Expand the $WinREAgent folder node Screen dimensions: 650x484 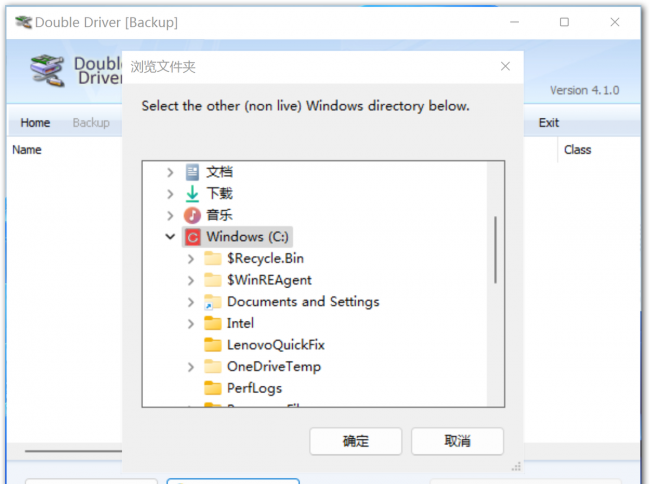(191, 281)
